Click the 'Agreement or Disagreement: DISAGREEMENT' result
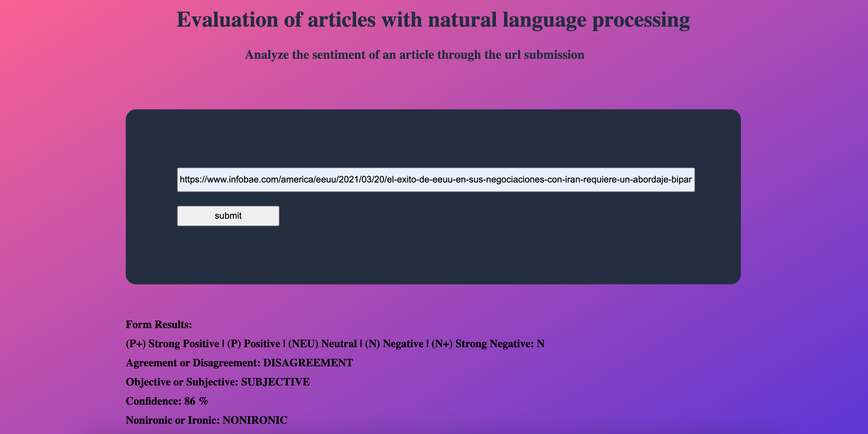 [x=239, y=363]
